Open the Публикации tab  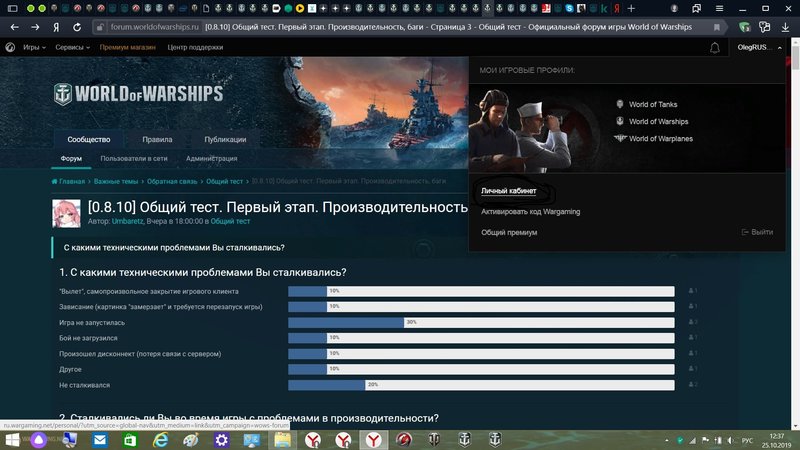click(x=225, y=140)
